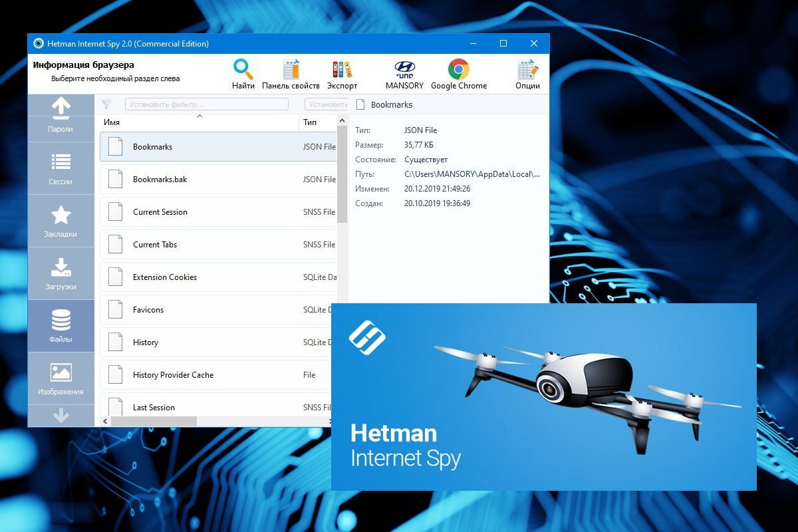Click the file icon beside Extension Cookies
This screenshot has width=798, height=532.
click(115, 277)
